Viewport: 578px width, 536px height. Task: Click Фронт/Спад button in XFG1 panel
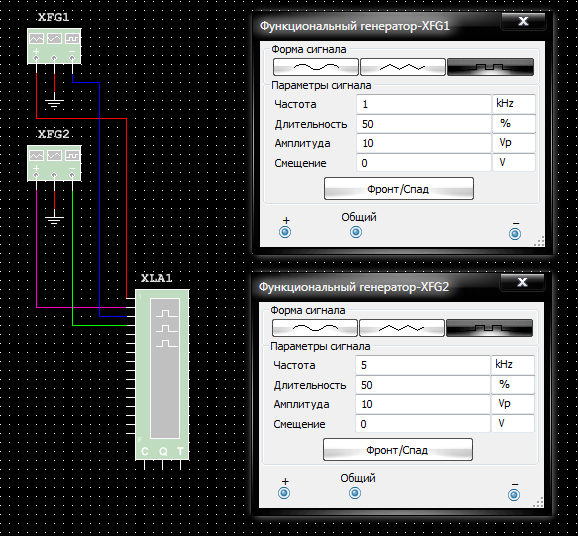398,189
